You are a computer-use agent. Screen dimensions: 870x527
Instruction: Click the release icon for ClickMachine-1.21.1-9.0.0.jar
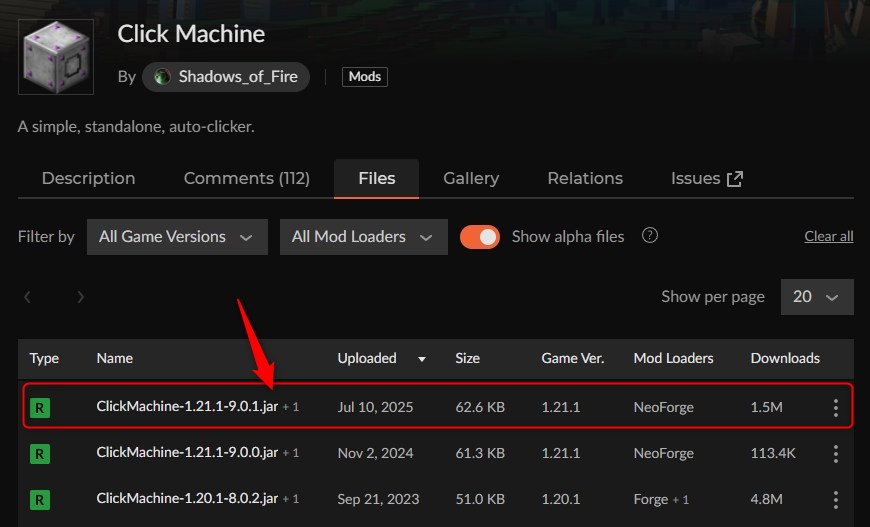point(40,454)
